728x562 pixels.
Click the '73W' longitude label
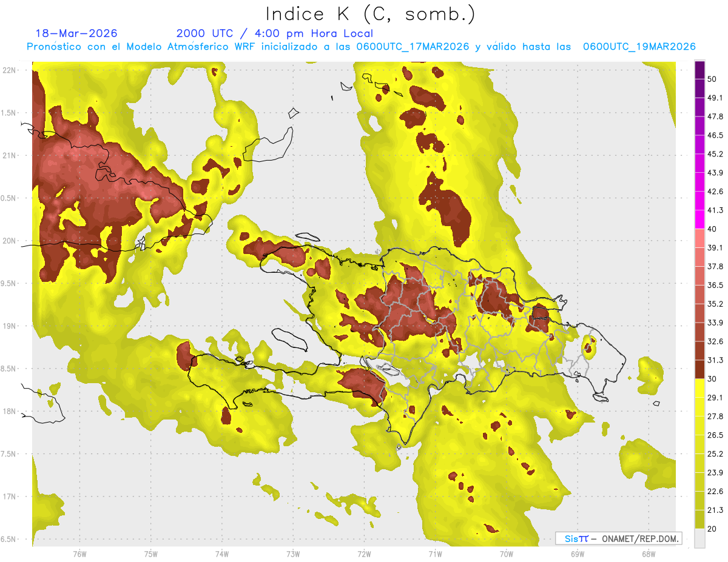pos(293,554)
